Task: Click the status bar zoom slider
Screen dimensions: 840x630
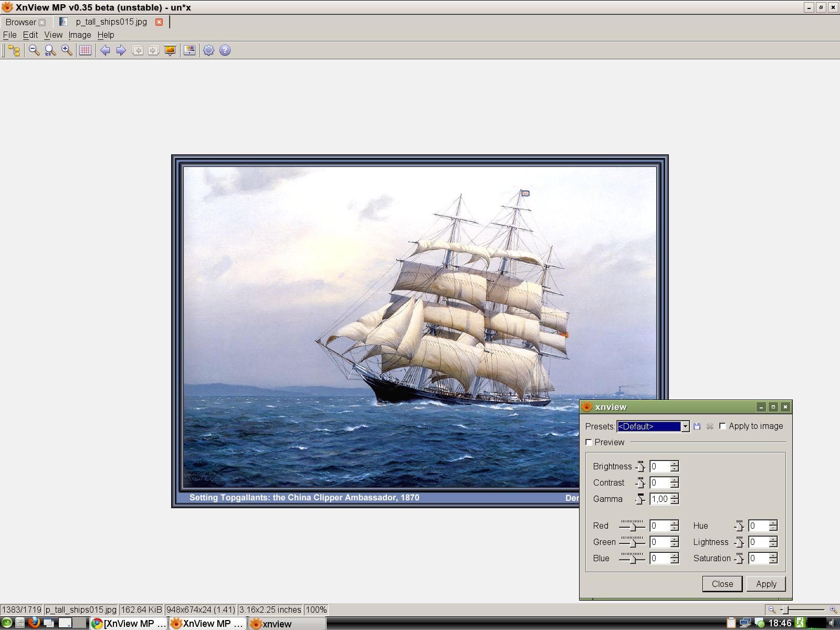Action: (785, 610)
